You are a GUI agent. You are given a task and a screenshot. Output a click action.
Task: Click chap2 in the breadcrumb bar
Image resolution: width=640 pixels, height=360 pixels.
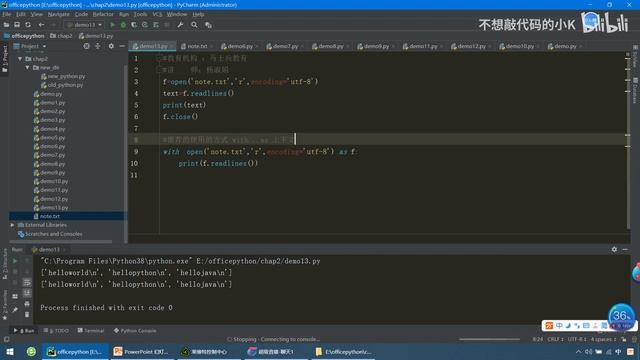61,36
